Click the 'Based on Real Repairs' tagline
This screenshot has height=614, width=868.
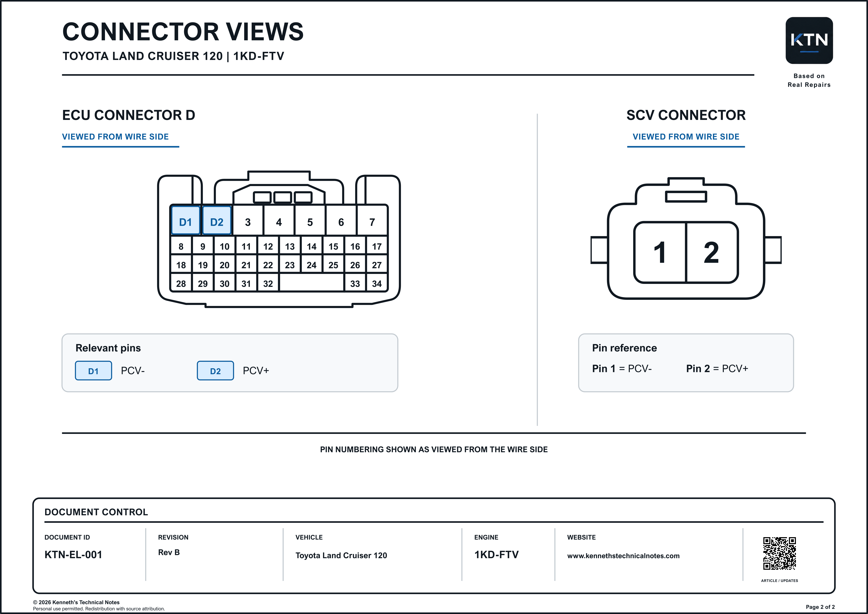pyautogui.click(x=809, y=81)
